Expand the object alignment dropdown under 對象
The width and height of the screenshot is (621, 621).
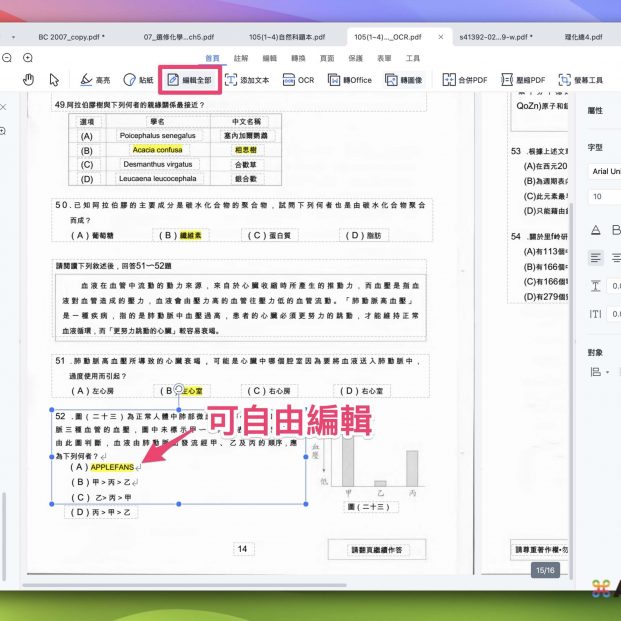(600, 372)
